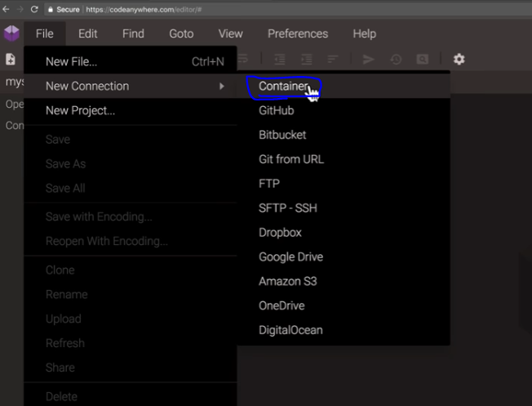Screen dimensions: 532x406
Task: Click the Refresh menu entry
Action: point(131,343)
